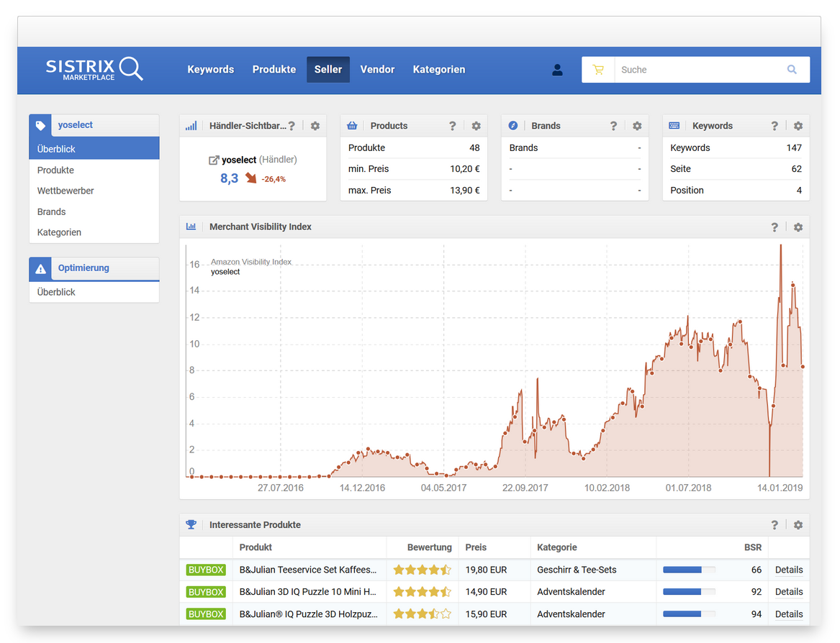Open settings gear in Händler-Sichtbarkeit panel
The image size is (840, 643).
[x=315, y=126]
